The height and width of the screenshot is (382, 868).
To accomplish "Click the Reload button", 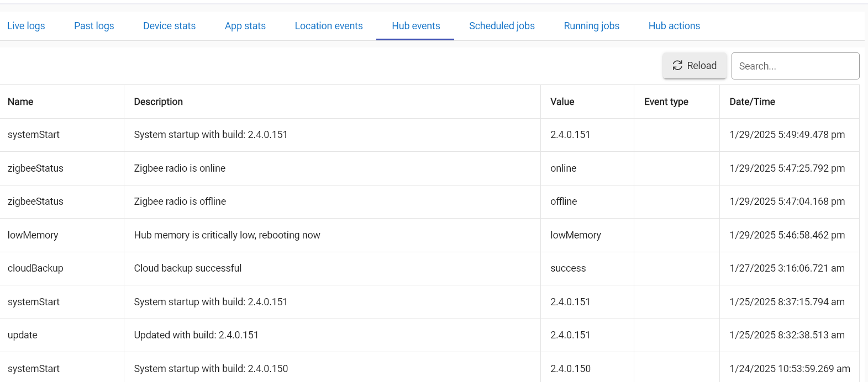I will click(695, 66).
